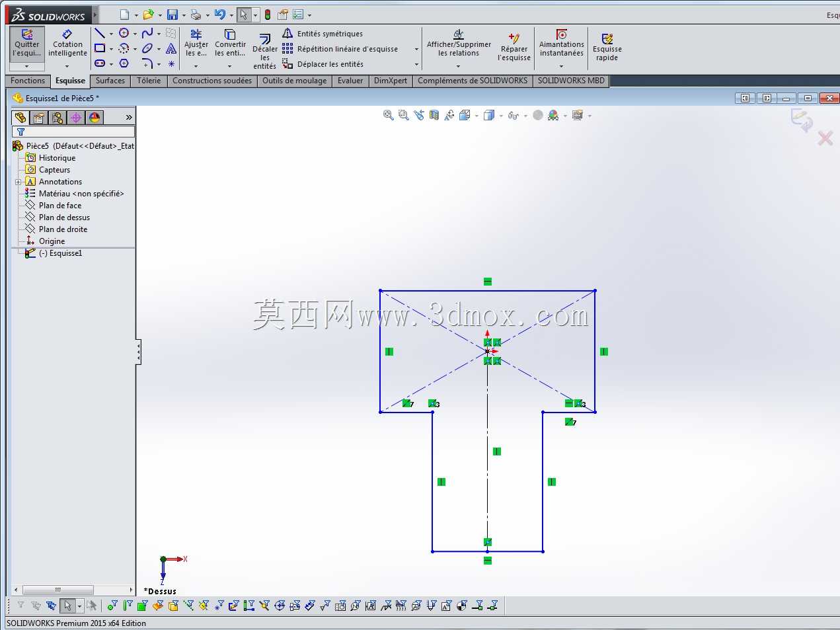This screenshot has width=840, height=630.
Task: Switch to the Evaluer tab
Action: click(350, 81)
